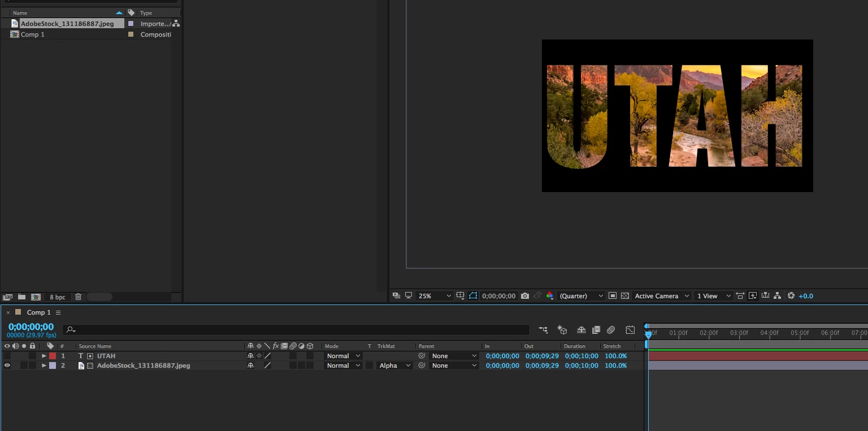This screenshot has width=868, height=431.
Task: Expand the UTAH layer properties
Action: [44, 356]
